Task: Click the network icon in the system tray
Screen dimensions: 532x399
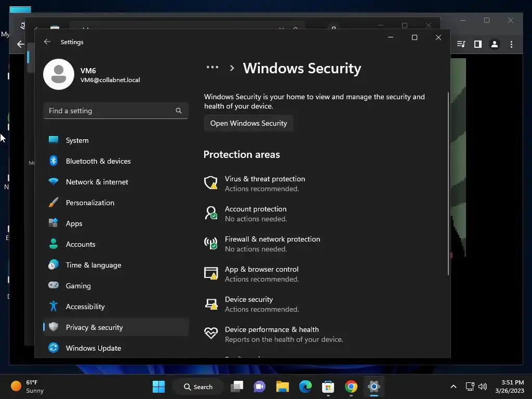Action: [470, 387]
